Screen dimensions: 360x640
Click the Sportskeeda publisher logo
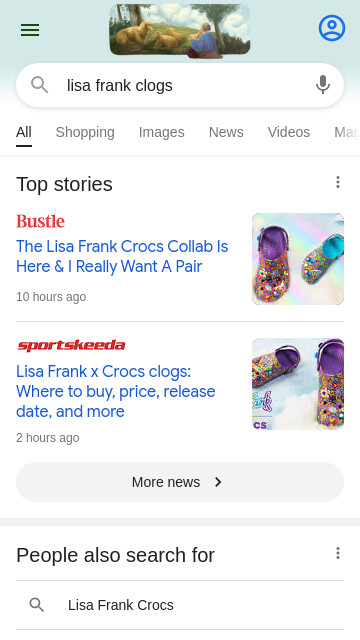click(71, 345)
